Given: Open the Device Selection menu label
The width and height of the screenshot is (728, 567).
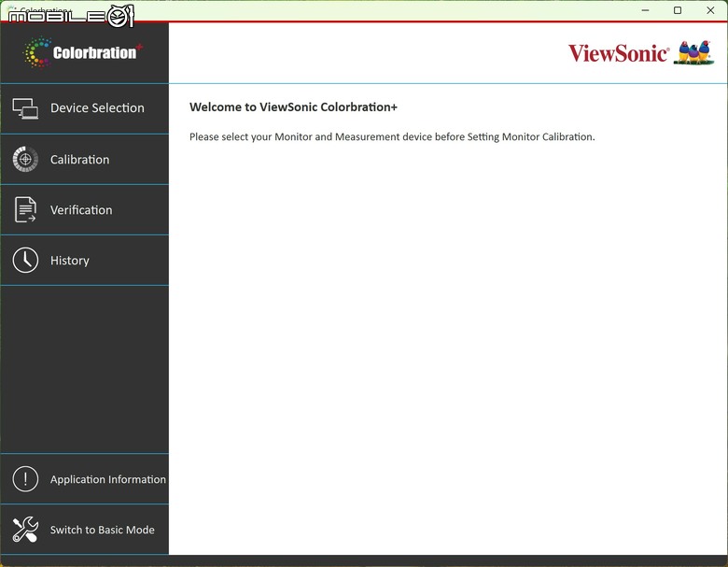Looking at the screenshot, I should click(97, 107).
